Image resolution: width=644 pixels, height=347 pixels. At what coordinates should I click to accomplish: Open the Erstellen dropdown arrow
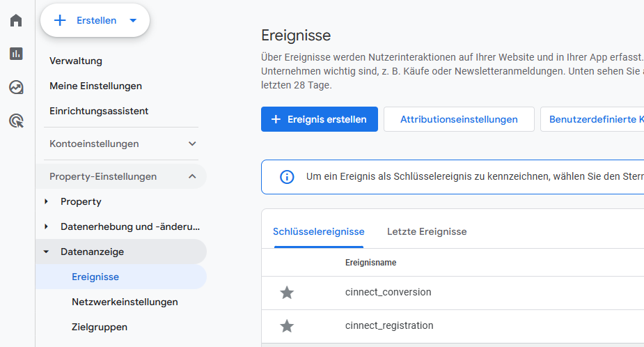(x=133, y=21)
